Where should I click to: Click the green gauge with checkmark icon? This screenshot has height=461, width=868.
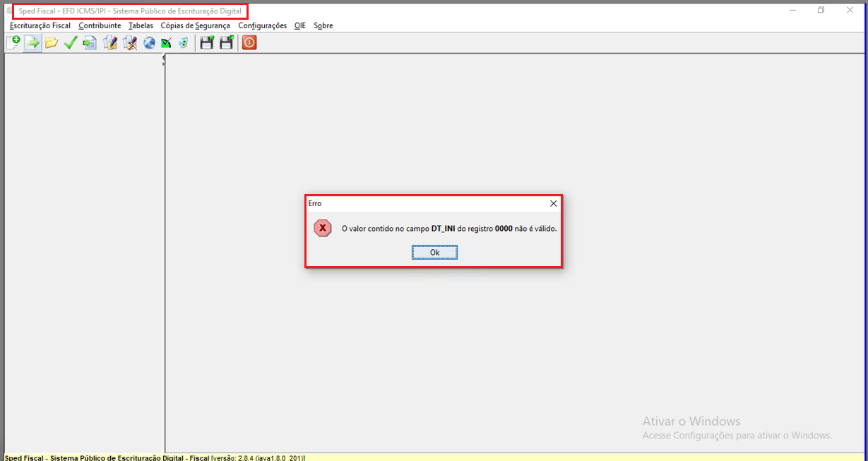pyautogui.click(x=166, y=43)
